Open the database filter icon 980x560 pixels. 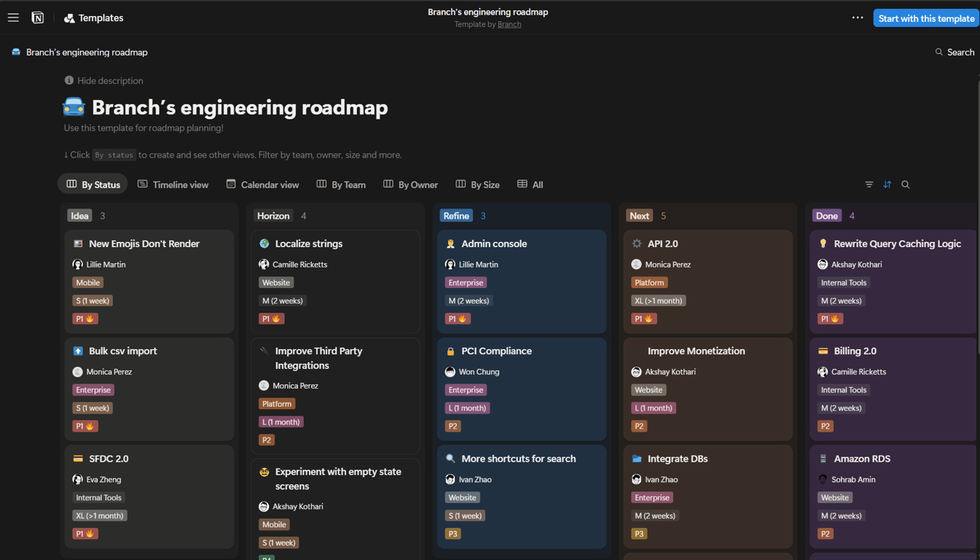point(869,184)
